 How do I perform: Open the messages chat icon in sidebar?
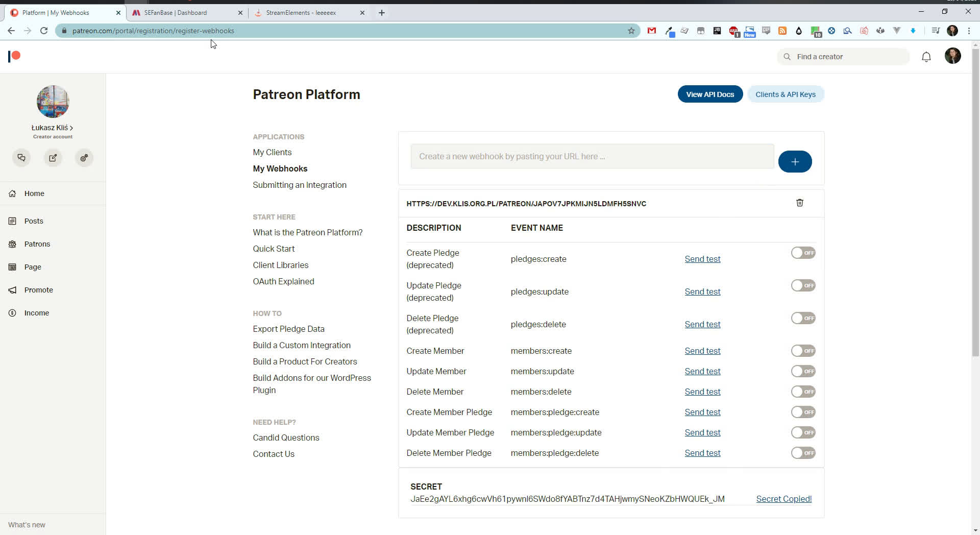pos(21,158)
